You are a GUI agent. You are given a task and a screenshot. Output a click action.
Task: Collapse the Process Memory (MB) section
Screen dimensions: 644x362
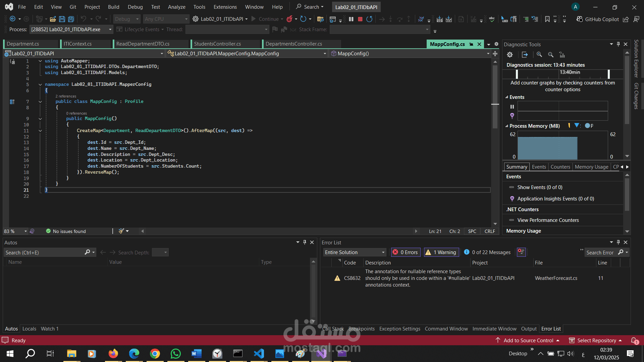(x=506, y=126)
